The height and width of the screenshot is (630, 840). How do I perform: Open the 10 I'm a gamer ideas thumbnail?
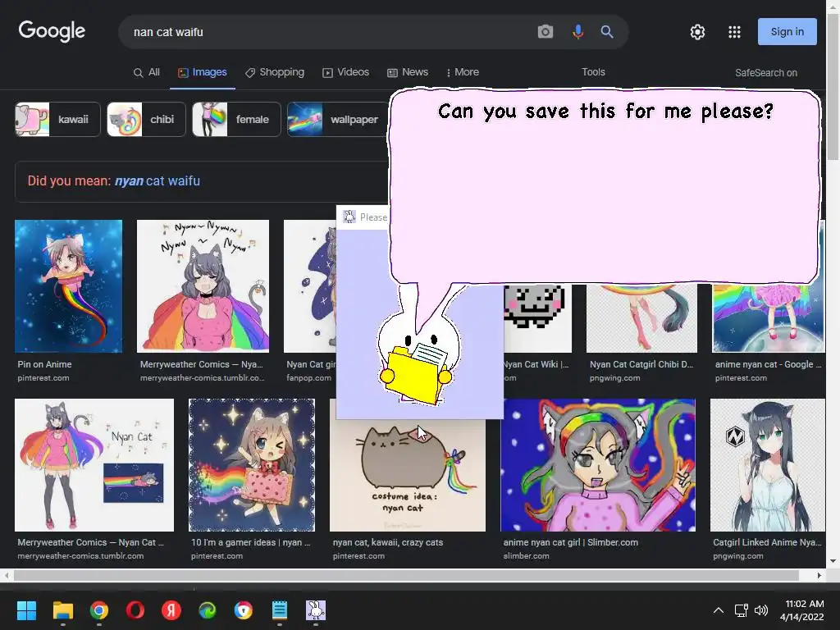click(252, 465)
